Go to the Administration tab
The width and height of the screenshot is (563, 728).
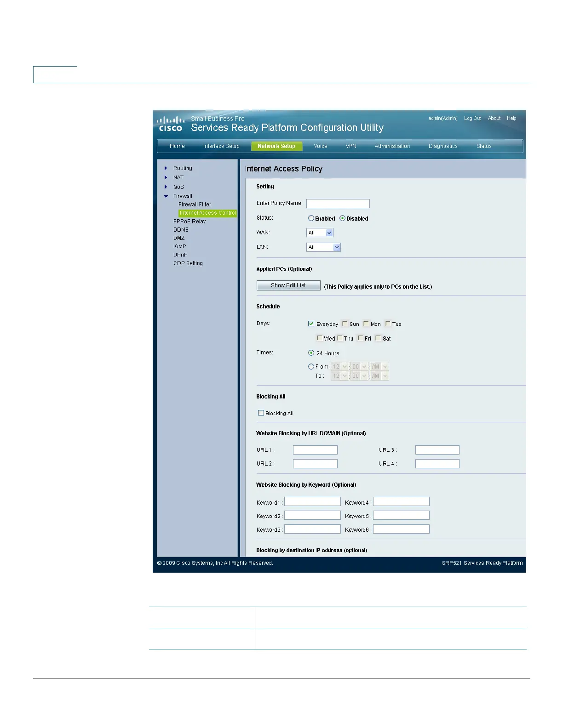point(392,146)
